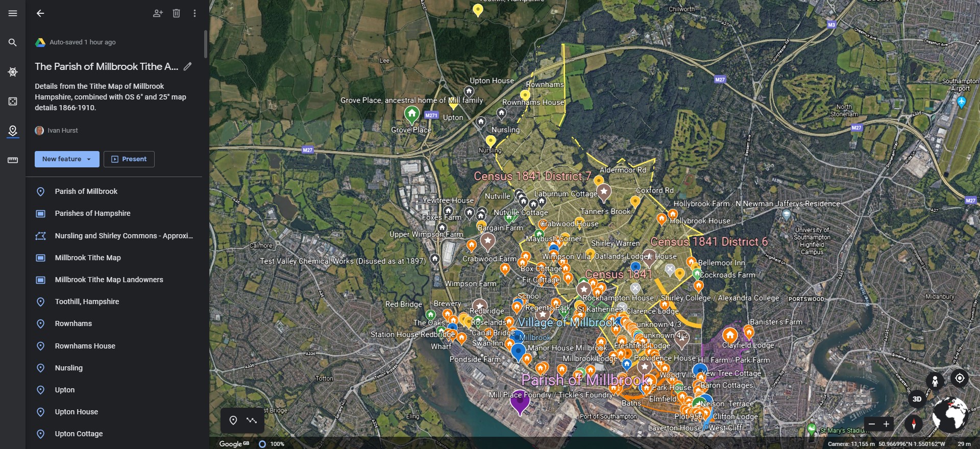Image resolution: width=980 pixels, height=449 pixels.
Task: Open the hamburger main menu
Action: click(13, 13)
